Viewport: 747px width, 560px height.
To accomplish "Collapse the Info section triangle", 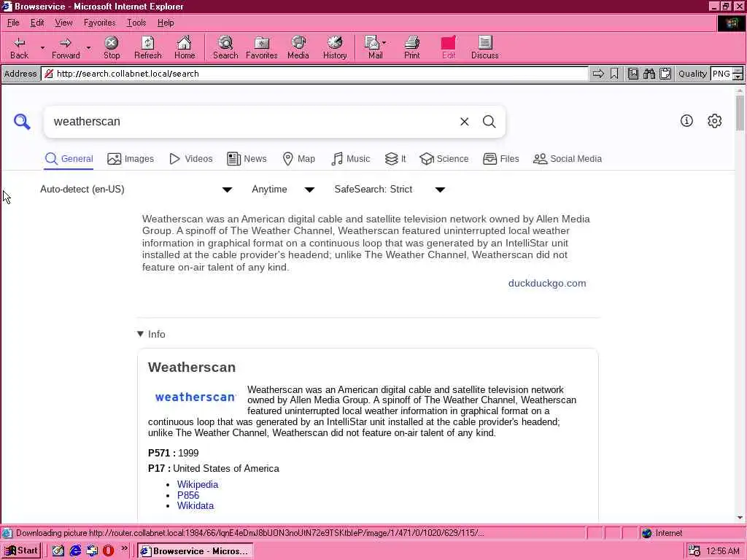I will coord(140,334).
